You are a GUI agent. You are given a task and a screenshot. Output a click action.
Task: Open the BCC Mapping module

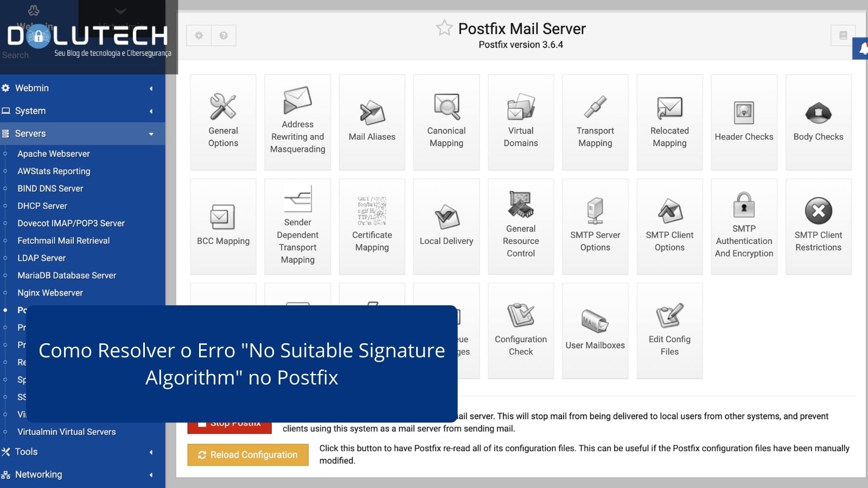tap(222, 225)
